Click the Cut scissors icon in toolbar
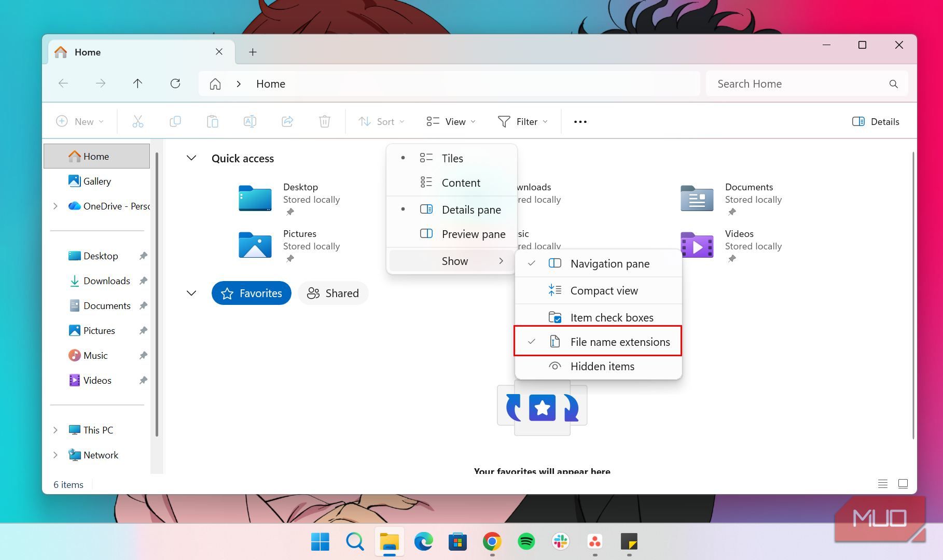Screen dimensions: 943x560 click(137, 121)
